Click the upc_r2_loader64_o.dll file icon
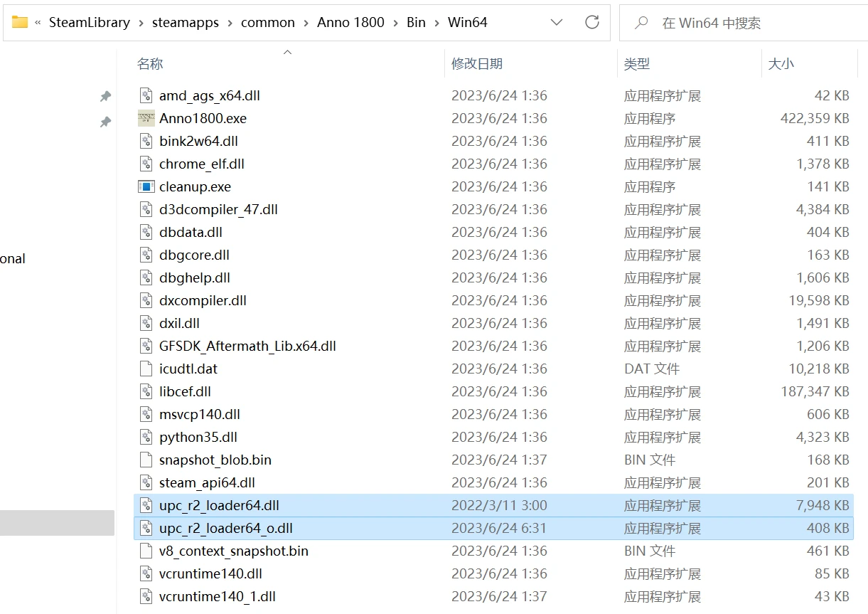This screenshot has width=868, height=614. point(146,529)
